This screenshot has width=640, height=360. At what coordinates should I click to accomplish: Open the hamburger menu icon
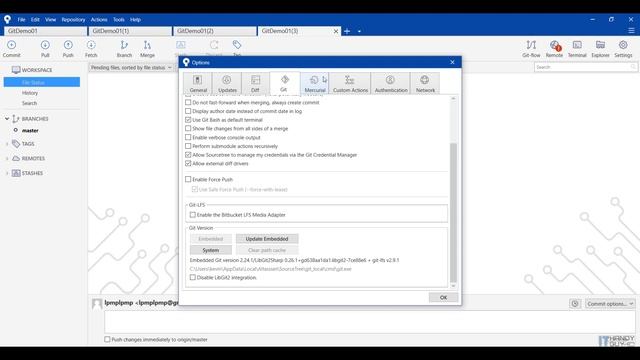pyautogui.click(x=631, y=31)
